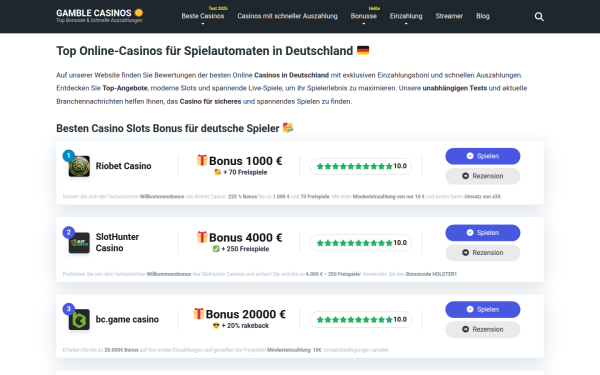Viewport: 600px width, 375px height.
Task: Click gift icon beside Bonus 1000 €
Action: tap(202, 160)
